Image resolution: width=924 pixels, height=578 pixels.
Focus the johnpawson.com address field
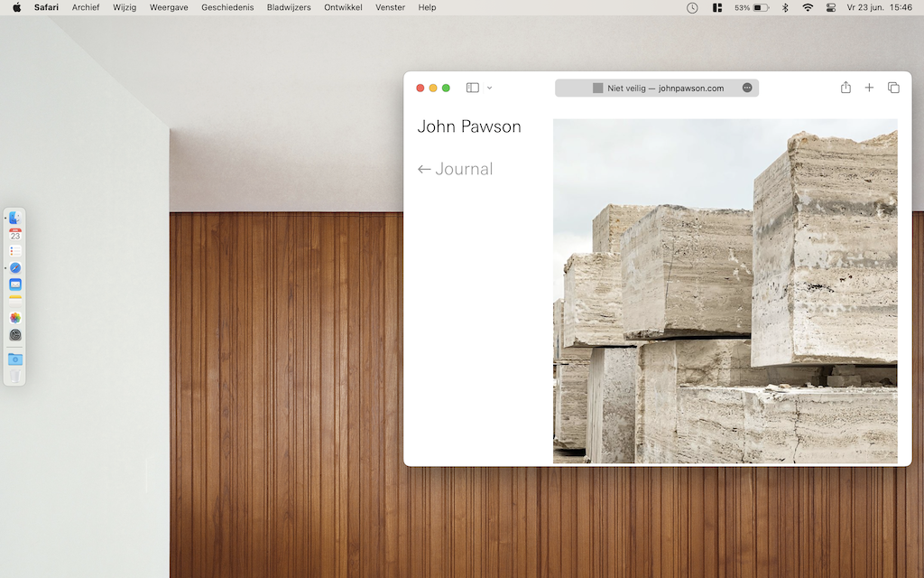tap(657, 88)
